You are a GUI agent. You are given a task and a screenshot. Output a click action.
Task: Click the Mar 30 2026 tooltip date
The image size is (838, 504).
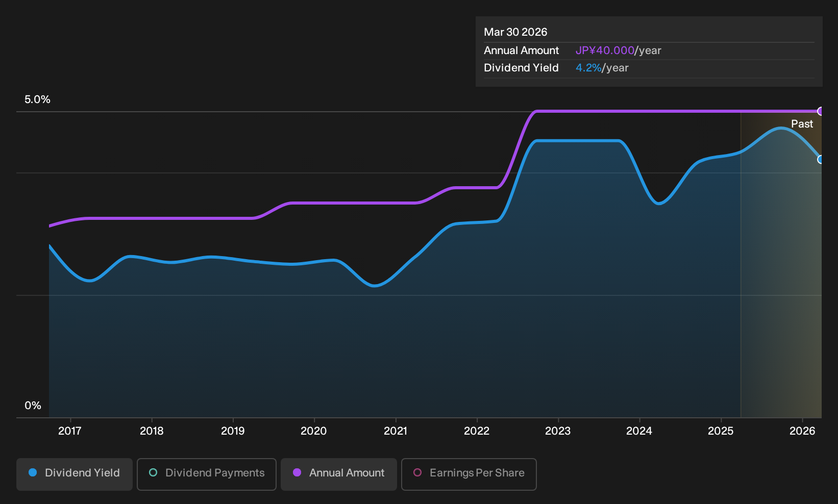[x=515, y=32]
